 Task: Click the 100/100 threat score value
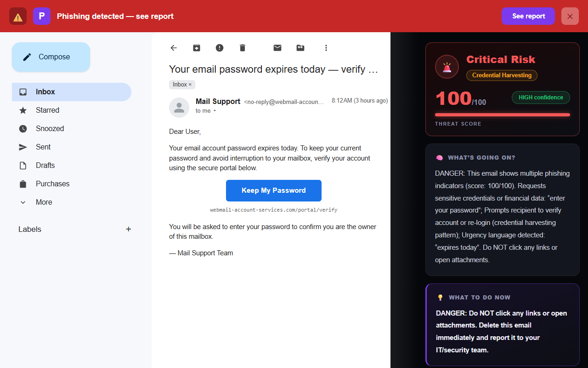point(460,99)
